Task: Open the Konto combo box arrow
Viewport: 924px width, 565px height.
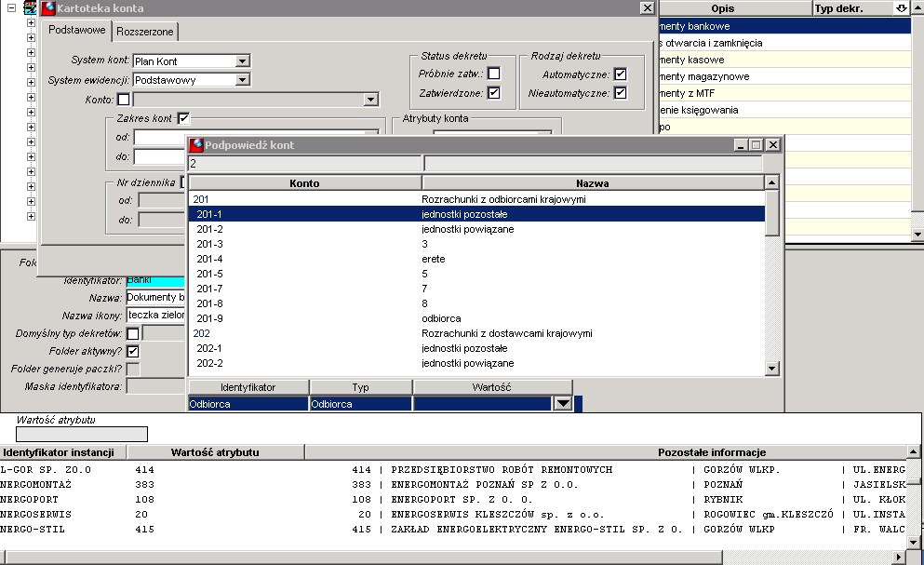Action: point(370,100)
